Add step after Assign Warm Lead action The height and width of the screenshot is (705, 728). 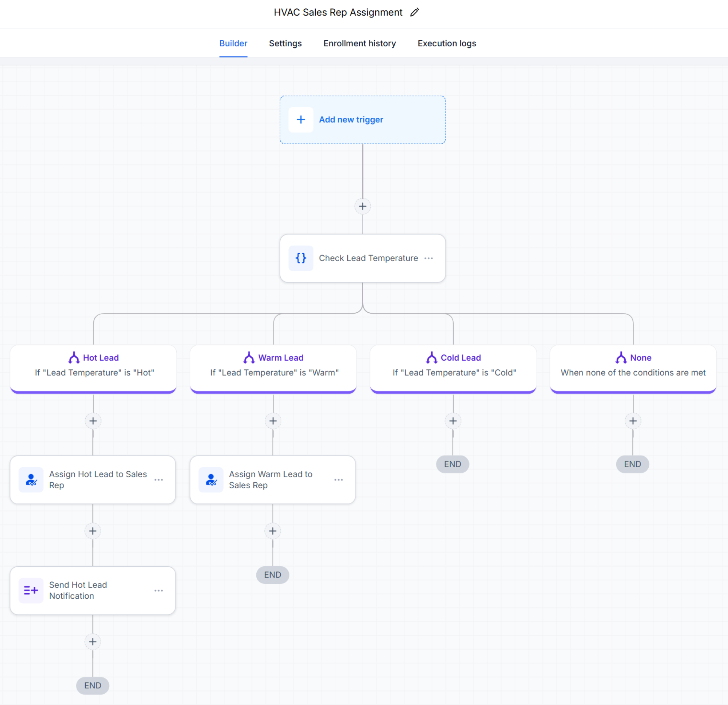tap(273, 531)
